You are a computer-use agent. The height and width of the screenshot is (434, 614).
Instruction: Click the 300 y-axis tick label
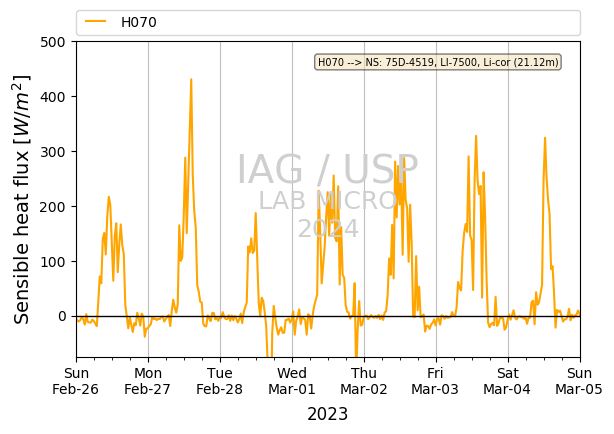point(53,152)
